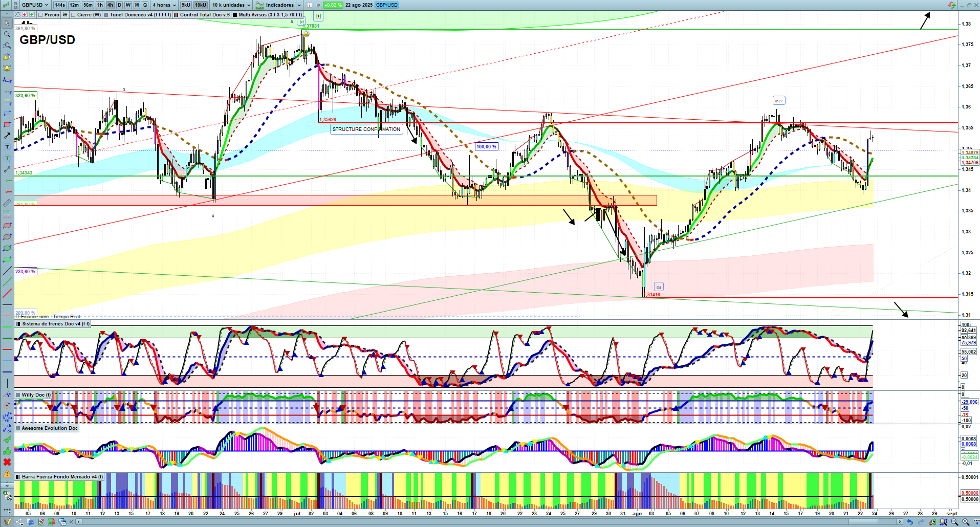The height and width of the screenshot is (527, 980).
Task: Click the pencil drawing icon at bottom-left
Action: coord(7,522)
